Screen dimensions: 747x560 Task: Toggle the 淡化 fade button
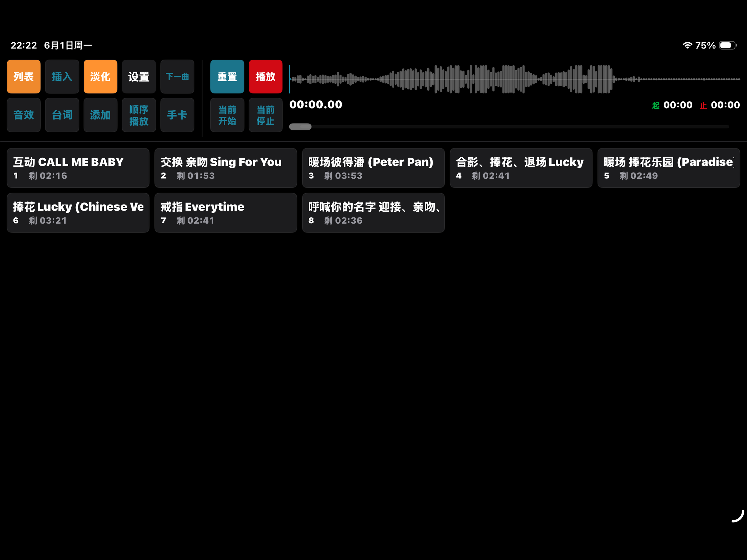100,77
